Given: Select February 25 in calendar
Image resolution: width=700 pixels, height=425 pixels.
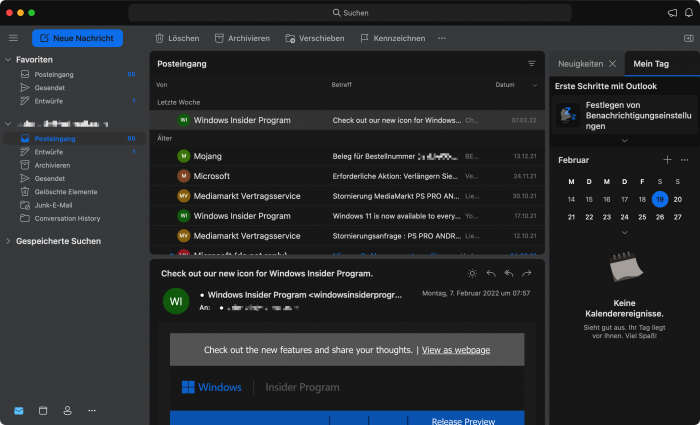Looking at the screenshot, I should (x=642, y=217).
